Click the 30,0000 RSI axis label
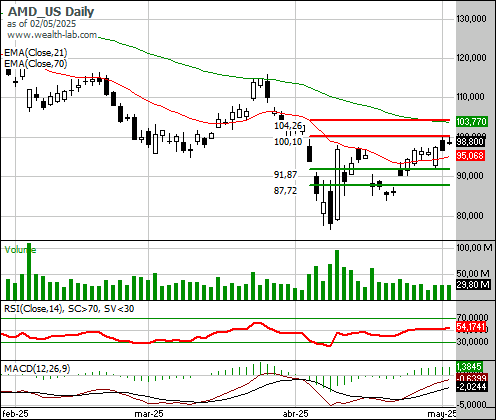 pos(473,341)
